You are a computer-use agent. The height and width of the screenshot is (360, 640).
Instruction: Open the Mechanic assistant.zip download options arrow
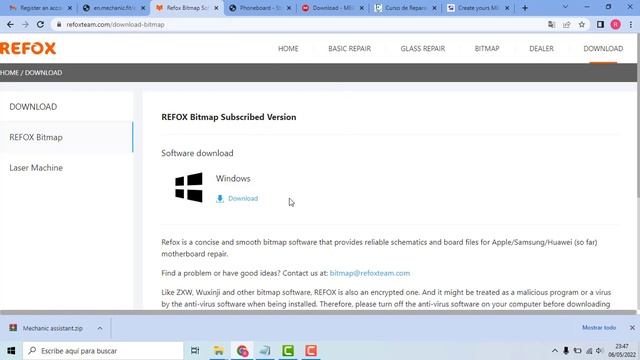click(x=100, y=328)
